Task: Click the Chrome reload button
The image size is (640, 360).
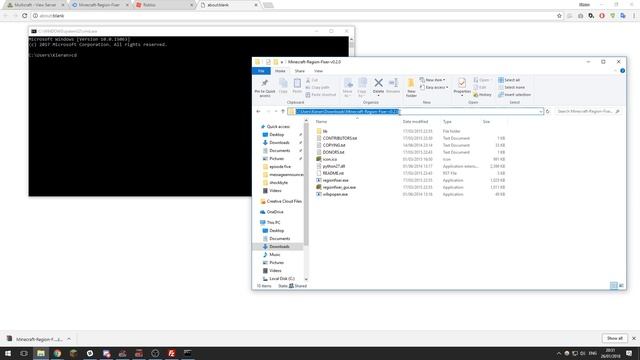Action: click(x=24, y=16)
